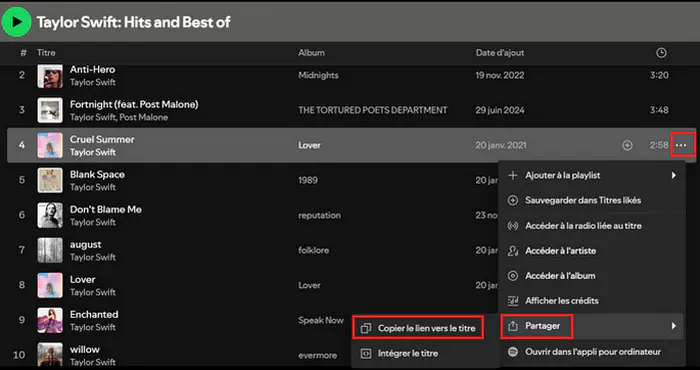The image size is (700, 370).
Task: Open Fortnight album cover thumbnail
Action: click(x=50, y=110)
